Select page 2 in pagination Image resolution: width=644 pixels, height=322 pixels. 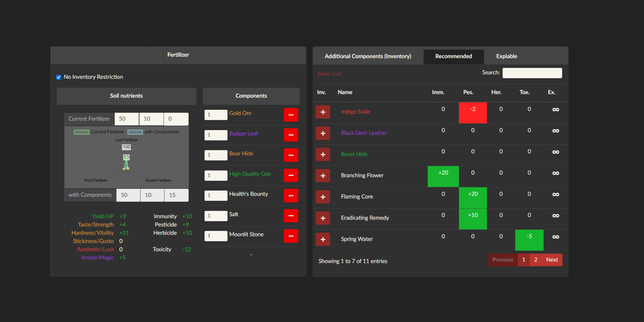(536, 260)
